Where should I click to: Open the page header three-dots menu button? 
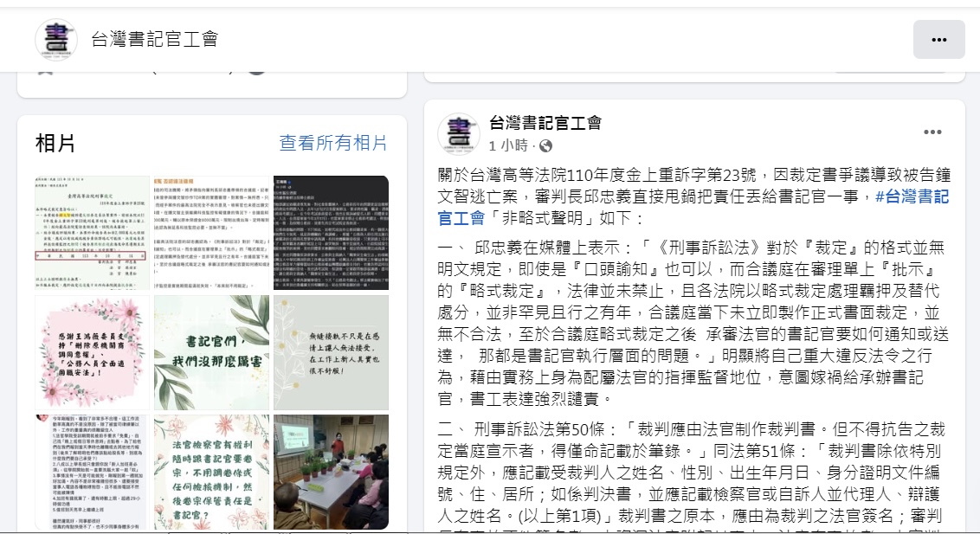point(938,39)
